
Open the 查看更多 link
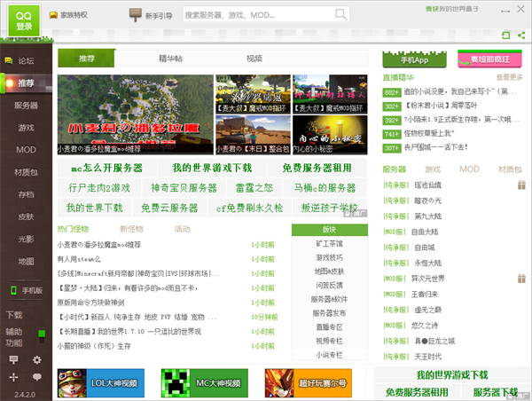click(510, 77)
